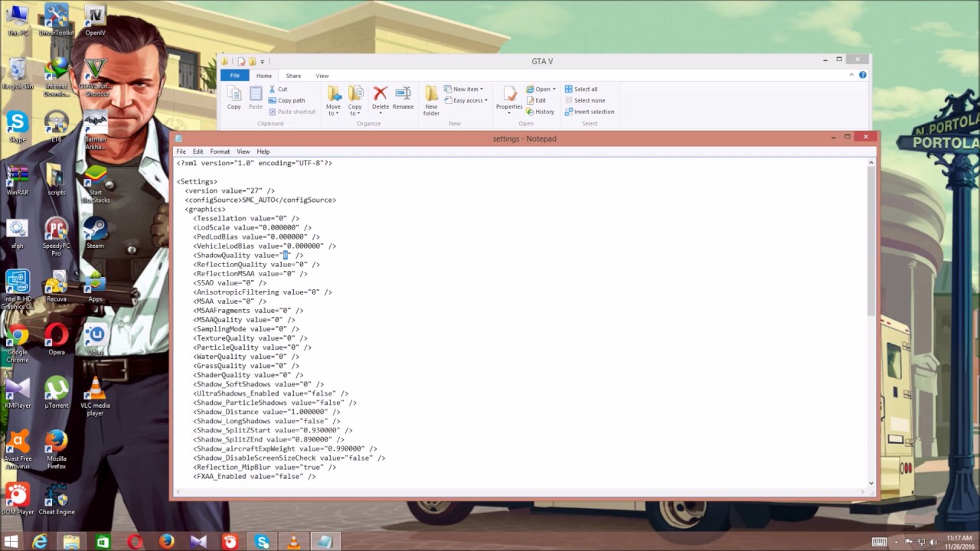Open Quick Access Toolbar customize arrow
This screenshot has height=551, width=980.
click(x=262, y=61)
